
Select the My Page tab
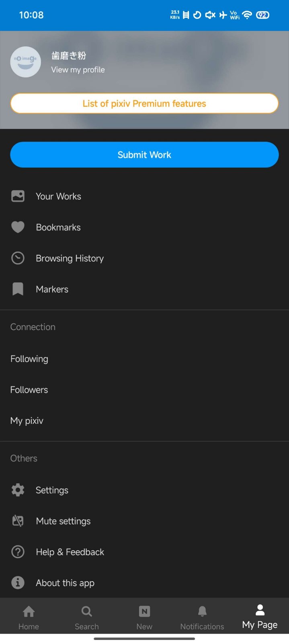coord(260,617)
